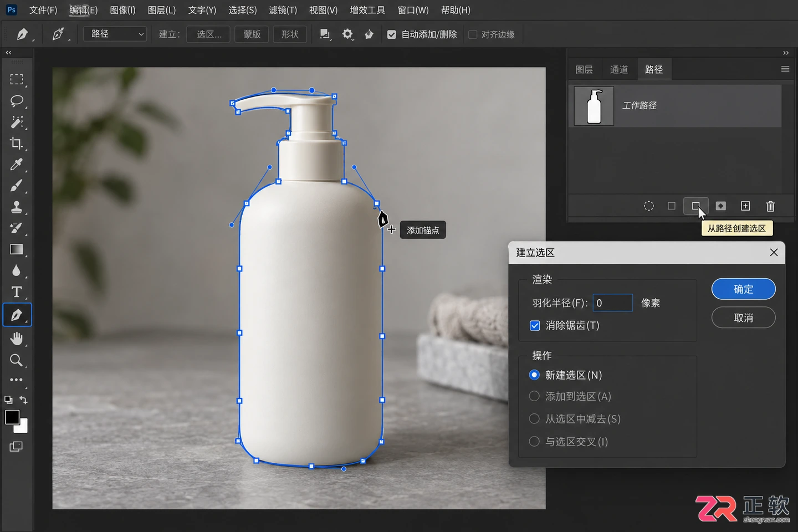This screenshot has height=532, width=798.
Task: Select the 从选区中减去(S) radio option
Action: coord(534,419)
